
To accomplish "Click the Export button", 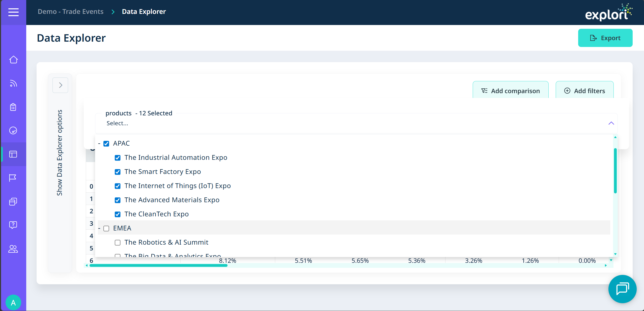I will point(605,38).
